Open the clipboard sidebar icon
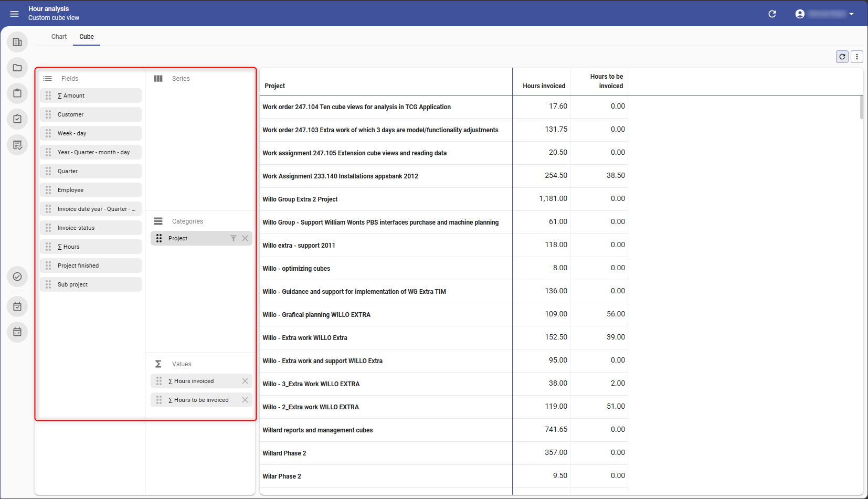This screenshot has height=499, width=868. [17, 93]
